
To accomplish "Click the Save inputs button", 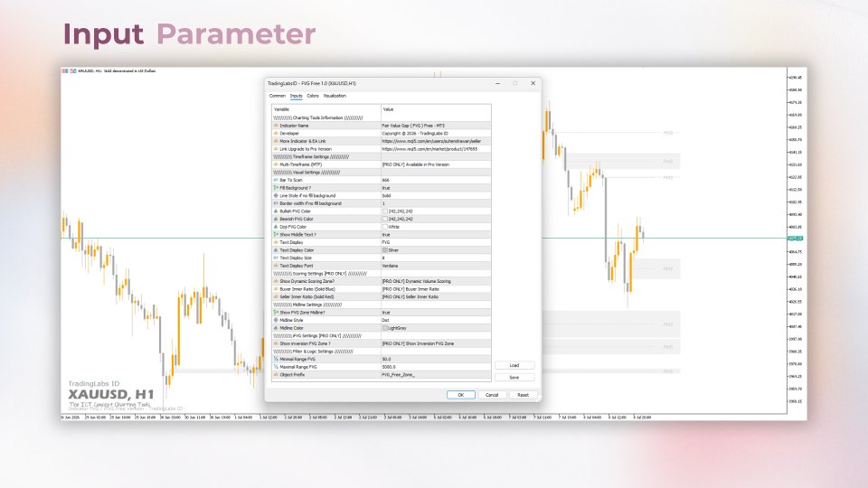I will [514, 378].
